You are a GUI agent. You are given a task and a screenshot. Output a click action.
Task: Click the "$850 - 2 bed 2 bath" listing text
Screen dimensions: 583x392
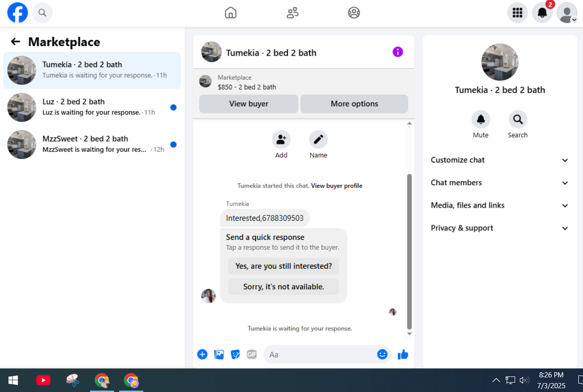pos(247,87)
